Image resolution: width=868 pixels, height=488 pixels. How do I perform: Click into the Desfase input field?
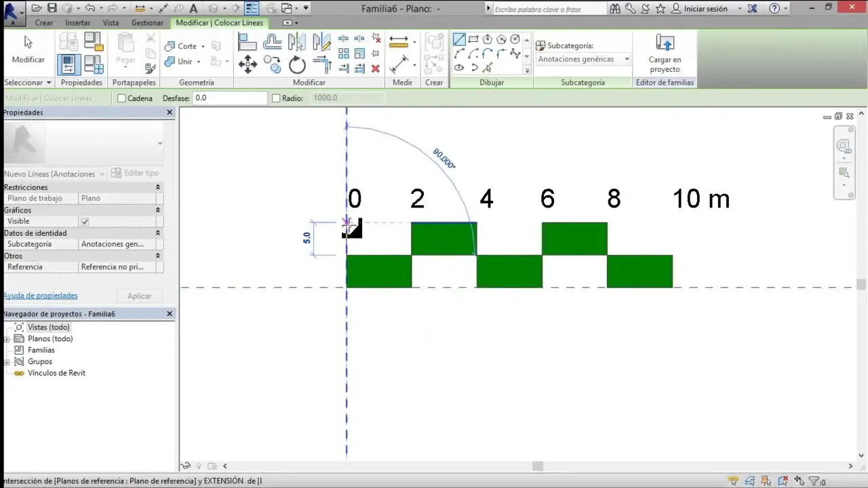(x=230, y=98)
